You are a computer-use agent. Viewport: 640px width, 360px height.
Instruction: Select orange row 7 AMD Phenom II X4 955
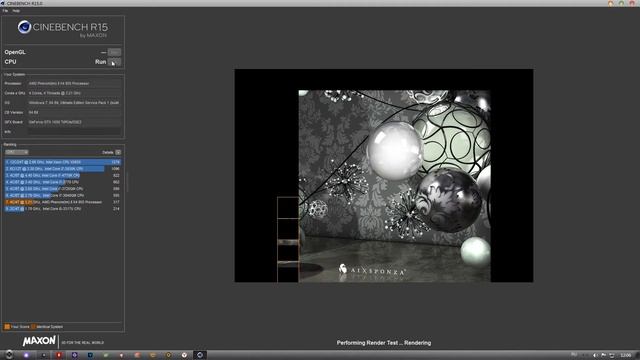[63, 202]
